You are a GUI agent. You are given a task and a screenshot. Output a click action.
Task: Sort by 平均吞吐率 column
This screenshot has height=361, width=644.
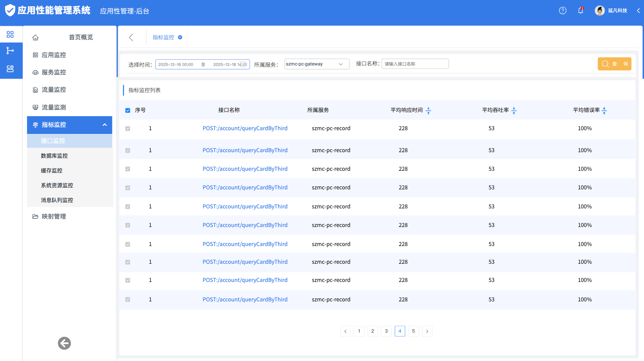[514, 110]
